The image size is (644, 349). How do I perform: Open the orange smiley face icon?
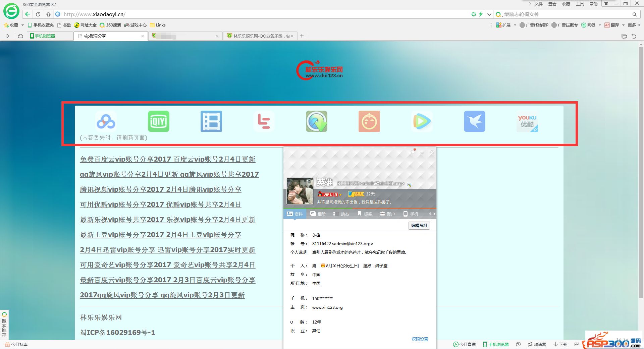(x=369, y=121)
